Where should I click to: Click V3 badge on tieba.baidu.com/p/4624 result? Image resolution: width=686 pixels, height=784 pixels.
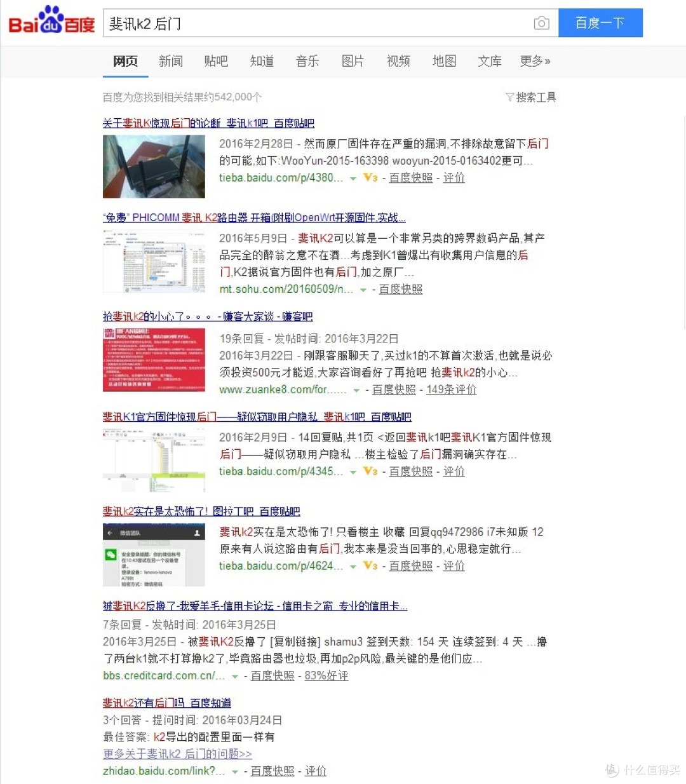pos(370,566)
